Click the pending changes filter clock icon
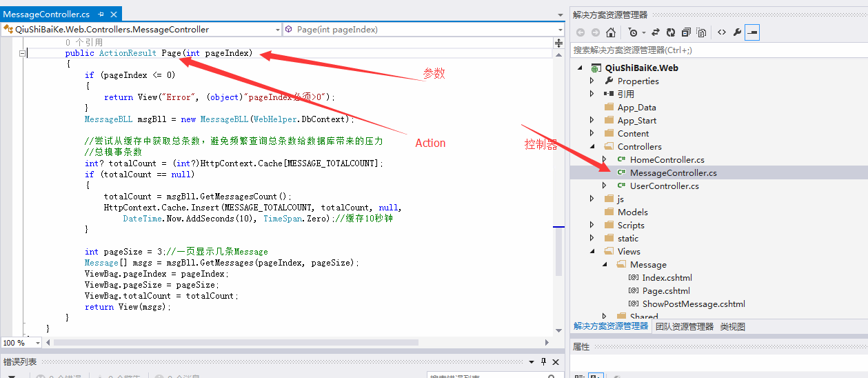This screenshot has width=868, height=378. pyautogui.click(x=633, y=32)
